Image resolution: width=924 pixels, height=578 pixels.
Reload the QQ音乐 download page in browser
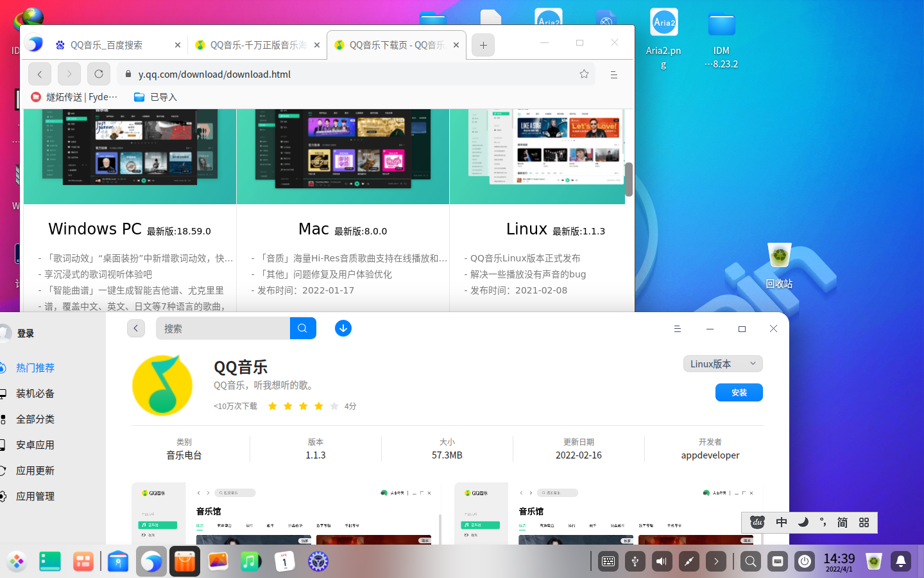(x=98, y=74)
